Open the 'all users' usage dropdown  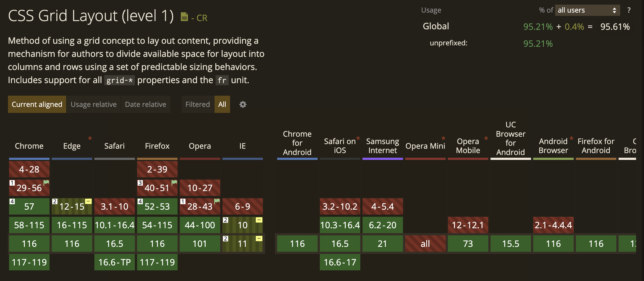pos(587,10)
